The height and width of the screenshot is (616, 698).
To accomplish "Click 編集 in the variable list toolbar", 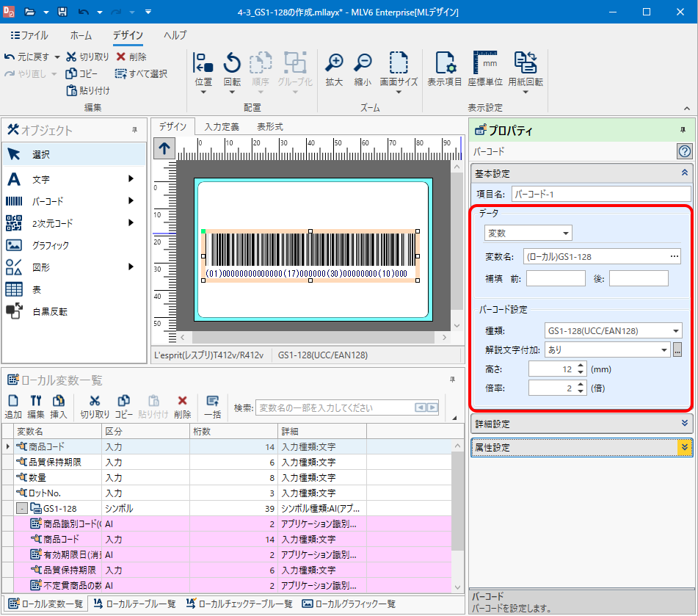I will [36, 407].
